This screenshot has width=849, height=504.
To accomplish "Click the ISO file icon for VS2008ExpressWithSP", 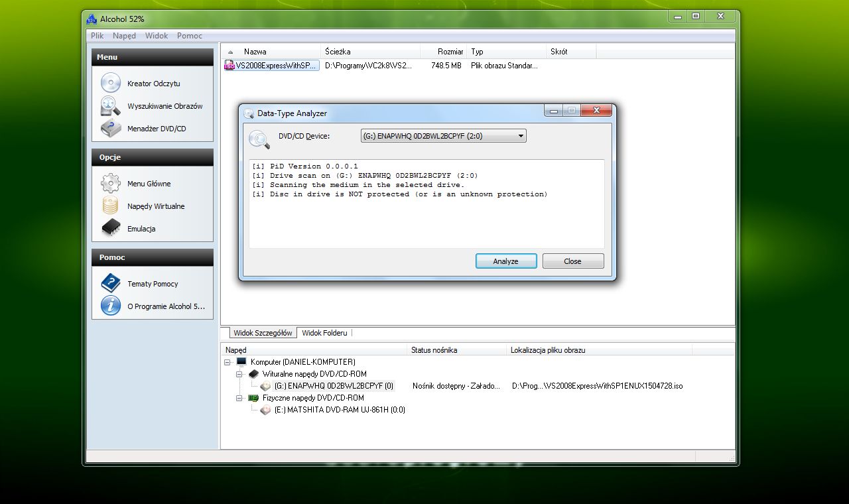I will tap(229, 66).
